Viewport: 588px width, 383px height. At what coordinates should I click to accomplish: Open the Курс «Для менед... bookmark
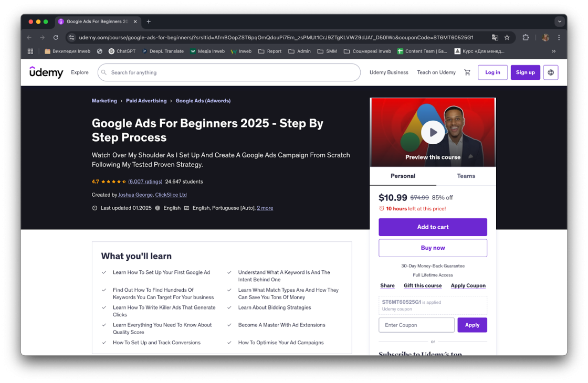coord(479,51)
